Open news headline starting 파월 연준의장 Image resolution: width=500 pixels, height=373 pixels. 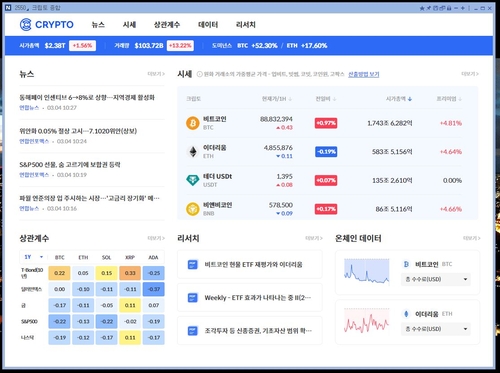(x=89, y=198)
